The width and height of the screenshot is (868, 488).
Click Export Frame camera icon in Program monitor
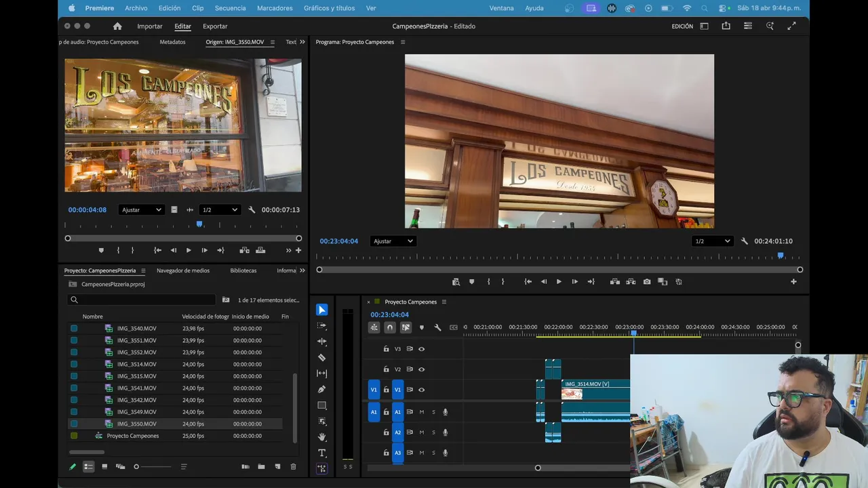(x=647, y=282)
